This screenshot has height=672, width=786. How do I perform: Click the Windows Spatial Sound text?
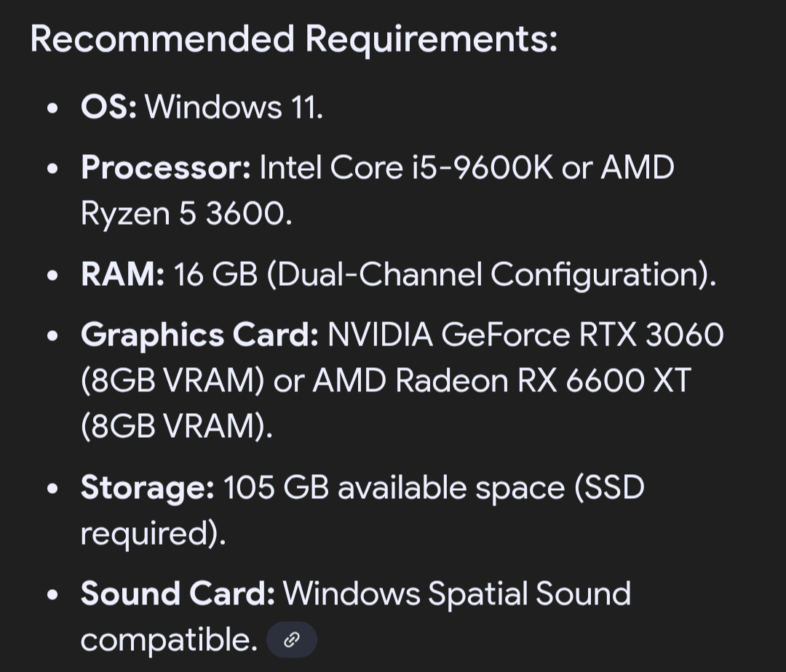click(x=456, y=593)
